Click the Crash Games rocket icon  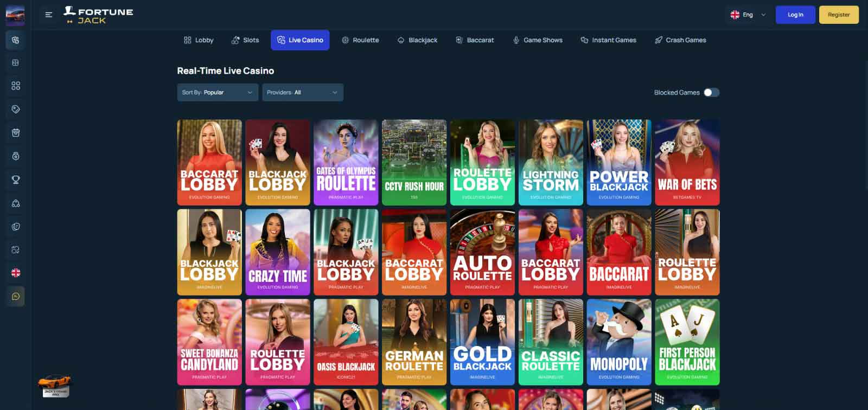pyautogui.click(x=659, y=40)
